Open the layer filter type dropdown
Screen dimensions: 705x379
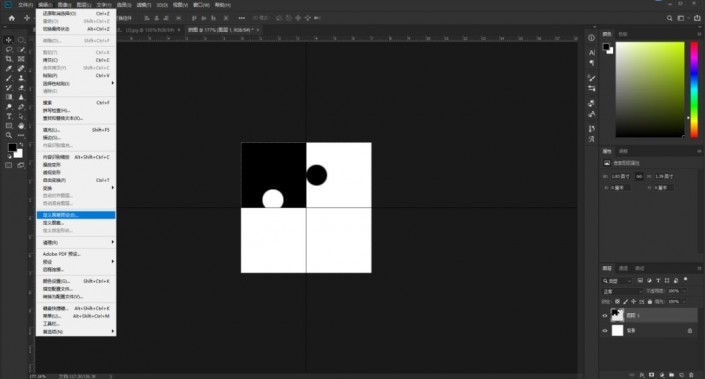pos(617,281)
